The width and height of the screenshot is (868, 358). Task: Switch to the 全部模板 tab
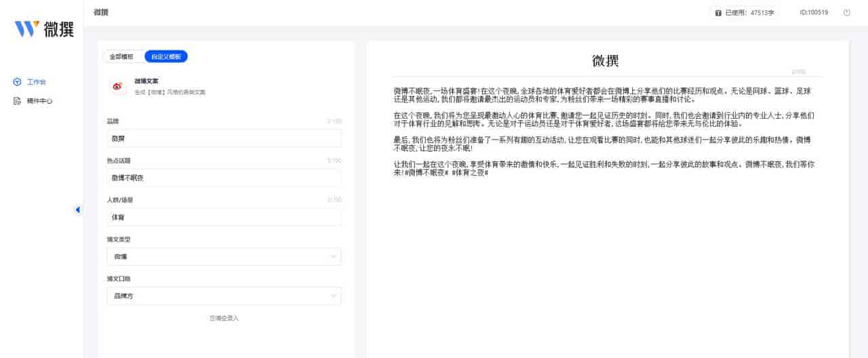point(122,57)
